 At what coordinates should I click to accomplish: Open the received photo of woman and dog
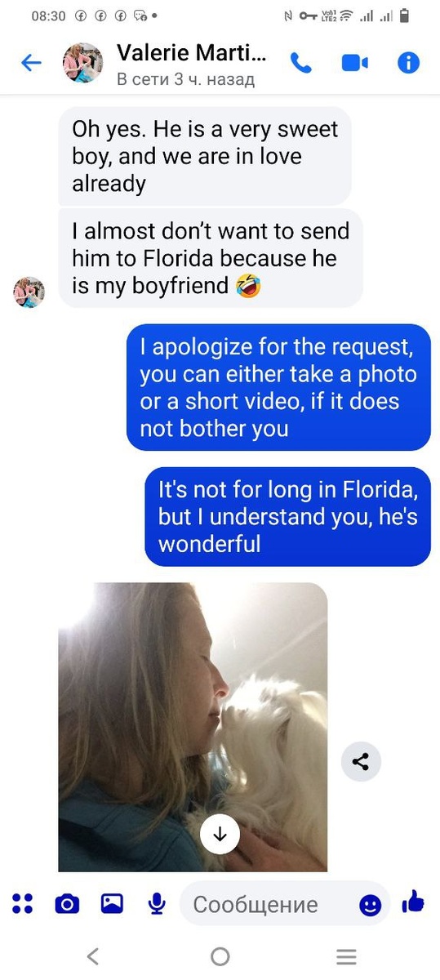coord(193,727)
